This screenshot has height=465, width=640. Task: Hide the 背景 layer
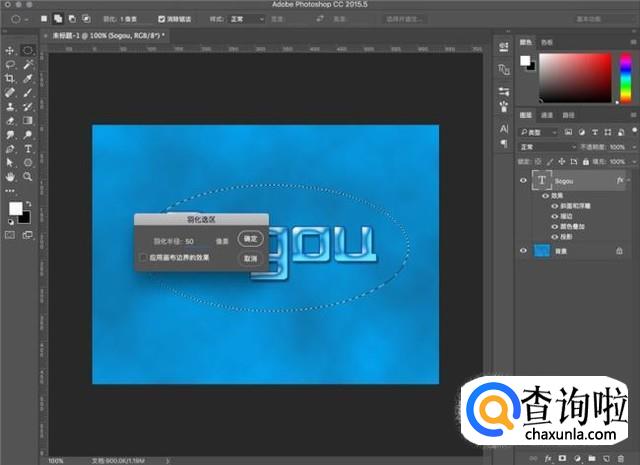pyautogui.click(x=523, y=251)
